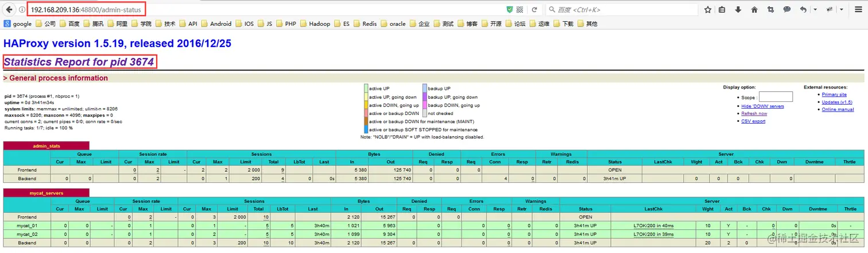Image resolution: width=868 pixels, height=253 pixels.
Task: Click the active UP green legend swatch
Action: pos(365,89)
